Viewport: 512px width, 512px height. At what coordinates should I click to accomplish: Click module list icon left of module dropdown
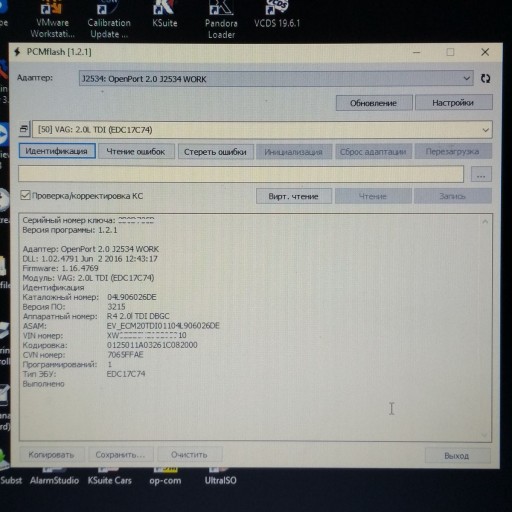click(24, 129)
